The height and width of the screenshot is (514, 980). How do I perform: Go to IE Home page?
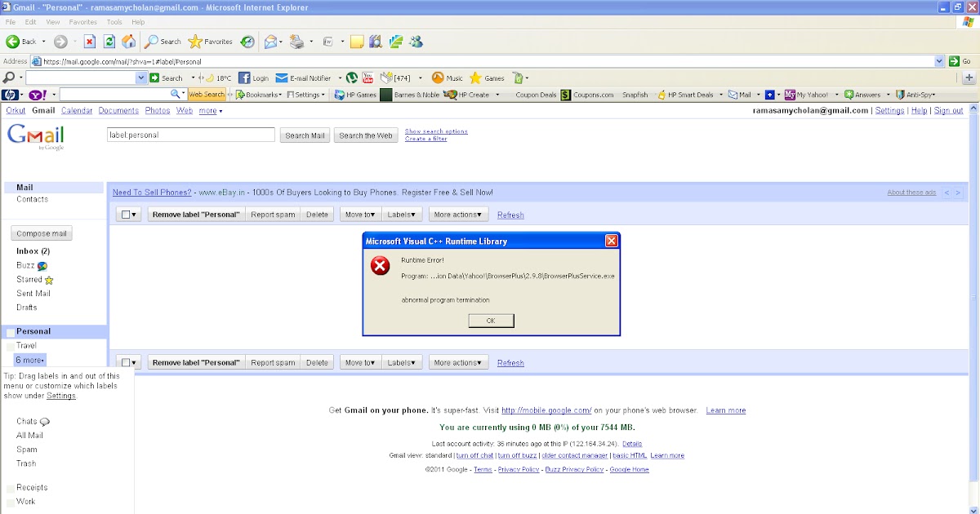(x=128, y=42)
